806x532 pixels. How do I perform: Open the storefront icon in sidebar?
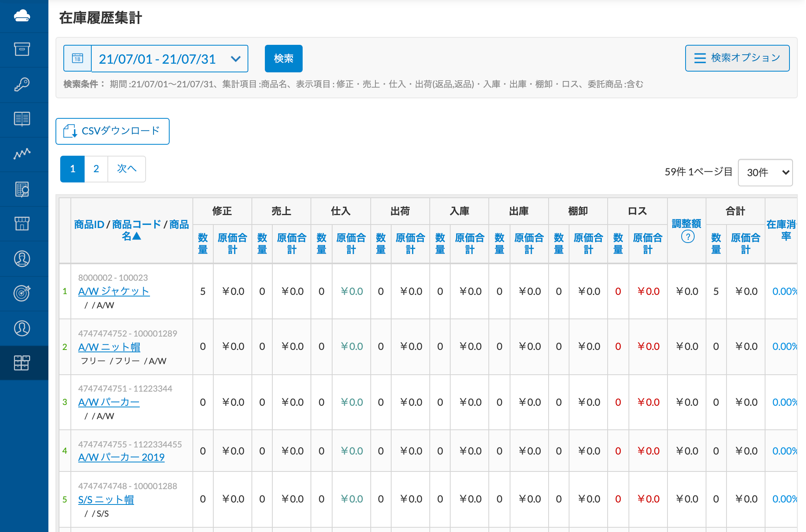pyautogui.click(x=22, y=223)
